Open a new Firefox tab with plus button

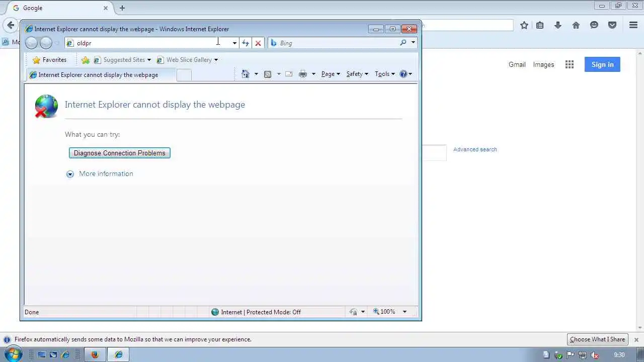(122, 8)
